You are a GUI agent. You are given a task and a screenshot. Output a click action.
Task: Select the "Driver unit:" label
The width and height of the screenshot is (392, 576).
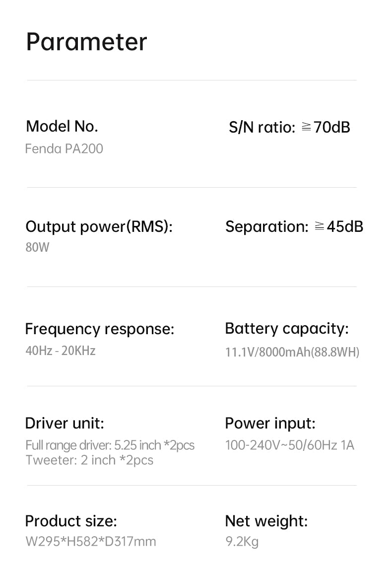(65, 423)
